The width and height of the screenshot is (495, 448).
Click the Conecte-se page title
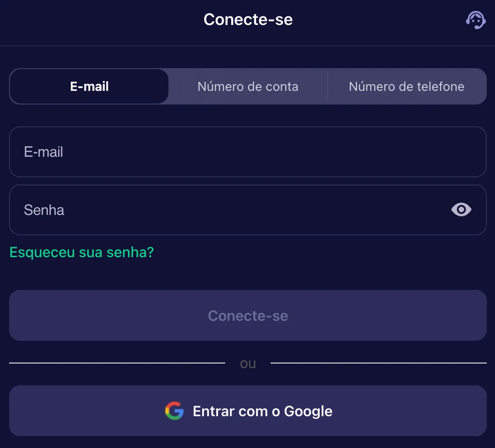click(x=248, y=20)
